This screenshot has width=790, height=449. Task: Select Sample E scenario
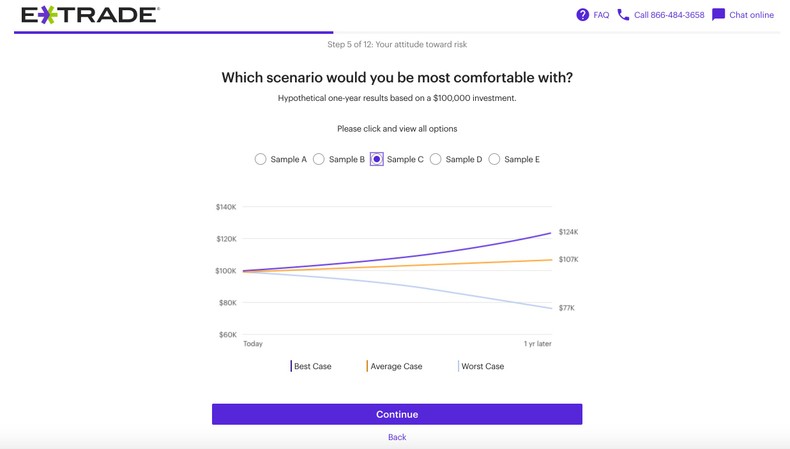tap(494, 159)
